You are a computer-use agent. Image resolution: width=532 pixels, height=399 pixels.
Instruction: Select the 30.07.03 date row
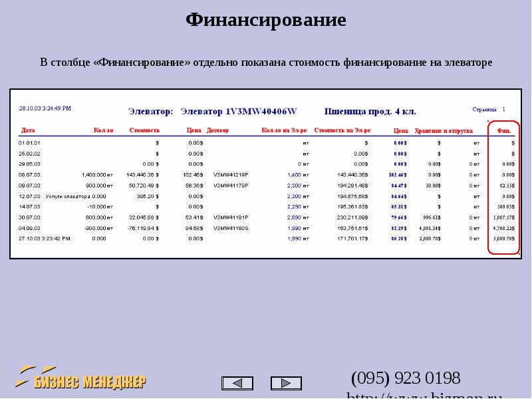tap(29, 217)
